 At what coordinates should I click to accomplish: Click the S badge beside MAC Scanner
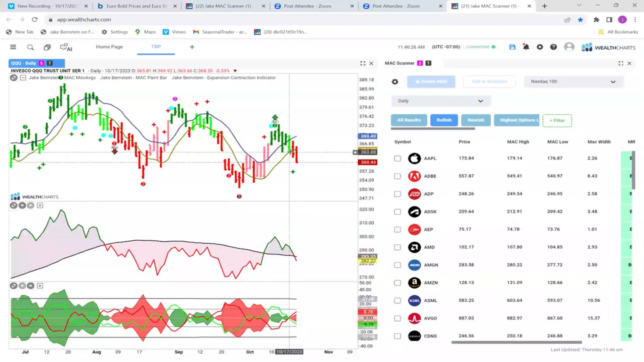pos(420,63)
